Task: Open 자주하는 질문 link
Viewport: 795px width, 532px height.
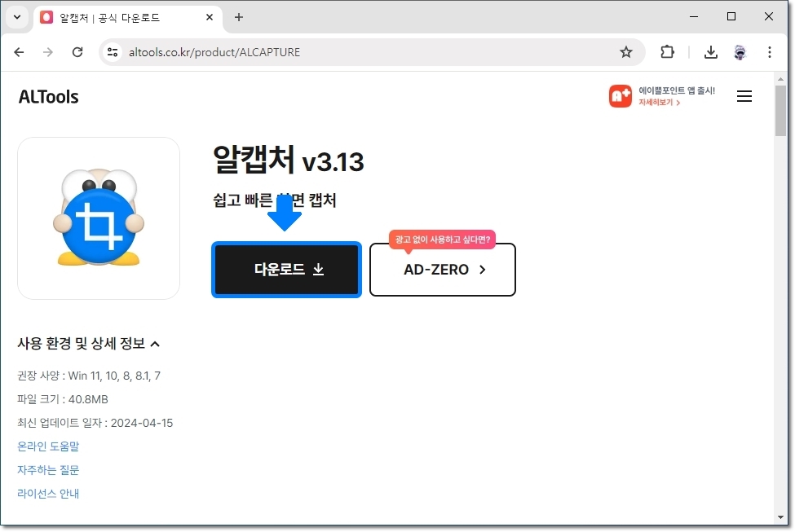Action: [x=48, y=470]
